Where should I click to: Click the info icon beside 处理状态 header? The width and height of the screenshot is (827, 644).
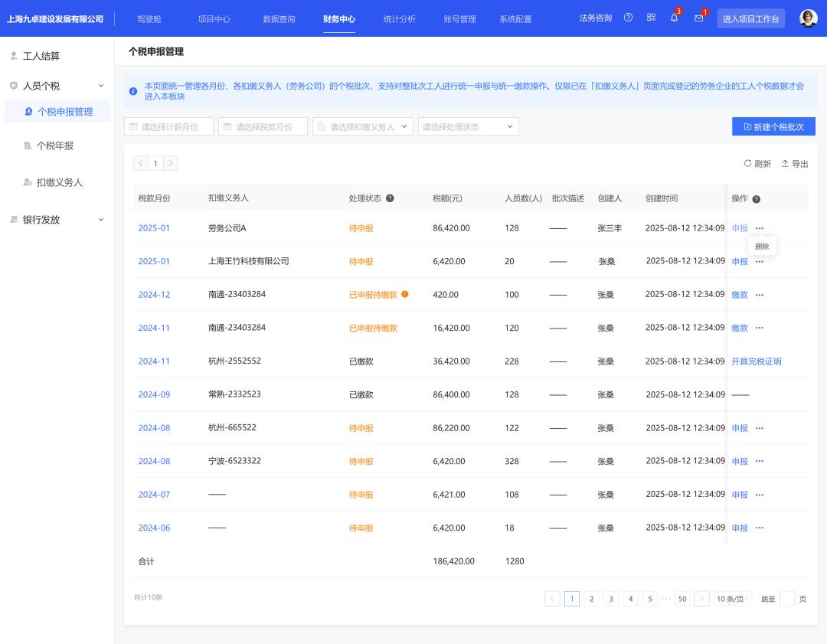(390, 198)
